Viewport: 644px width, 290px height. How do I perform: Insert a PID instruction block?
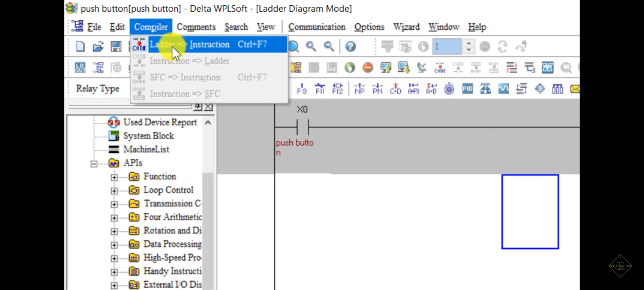(467, 89)
